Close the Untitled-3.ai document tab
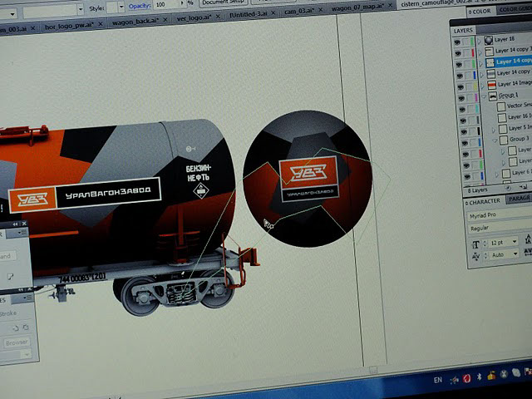The height and width of the screenshot is (399, 532). pos(273,13)
